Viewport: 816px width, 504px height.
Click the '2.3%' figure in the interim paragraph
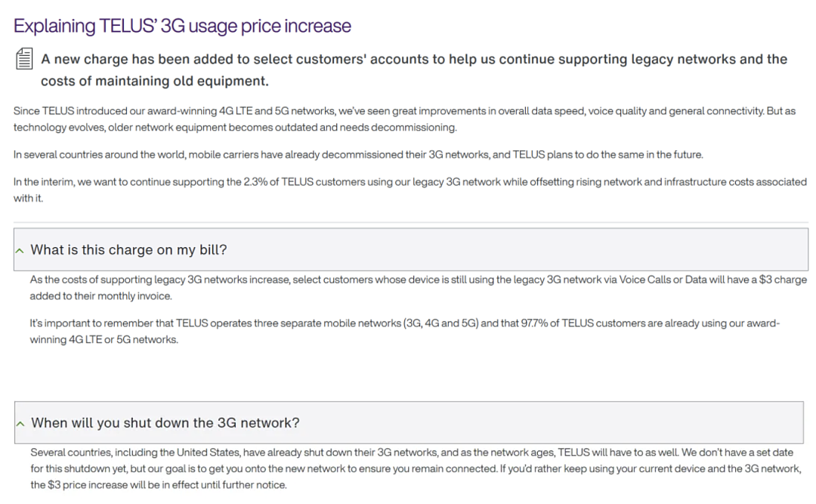[x=255, y=181]
